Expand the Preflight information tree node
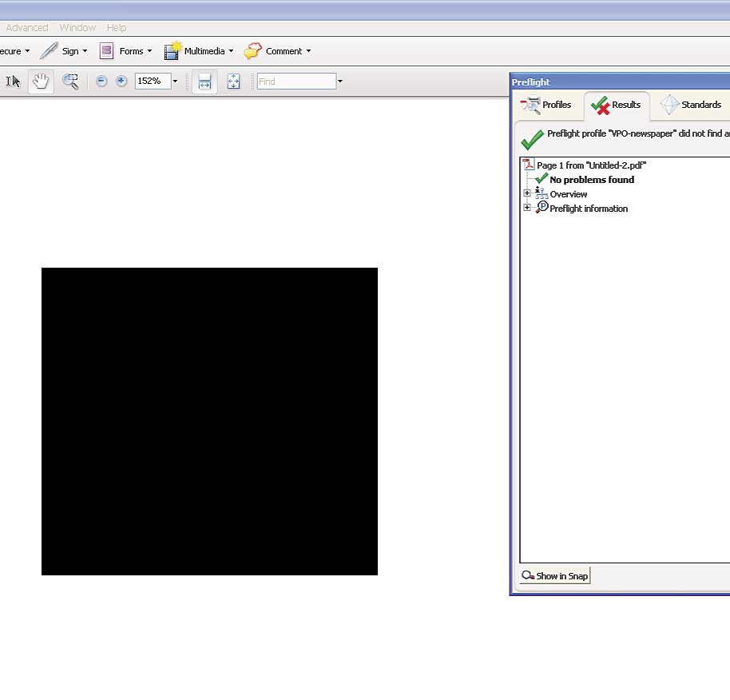 coord(526,207)
